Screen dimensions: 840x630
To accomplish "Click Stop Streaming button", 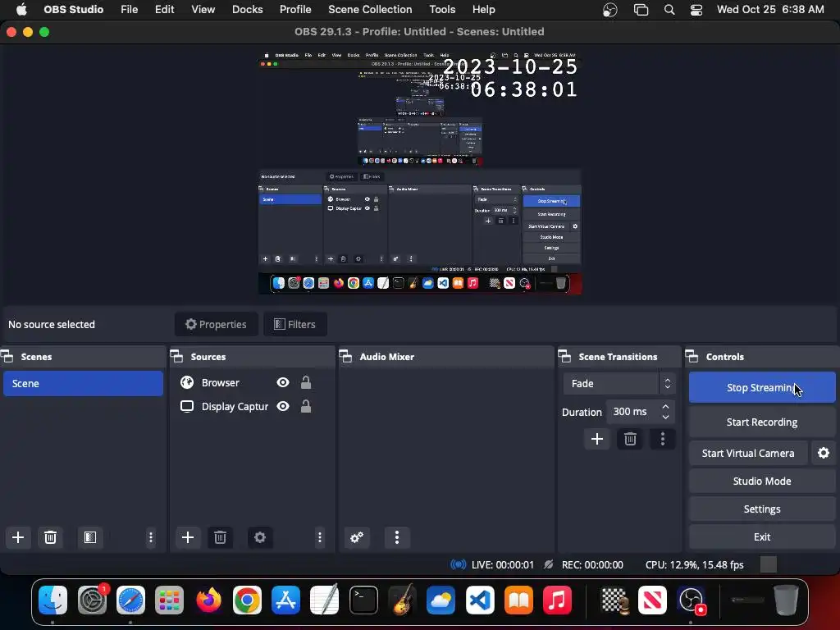I will 762,387.
